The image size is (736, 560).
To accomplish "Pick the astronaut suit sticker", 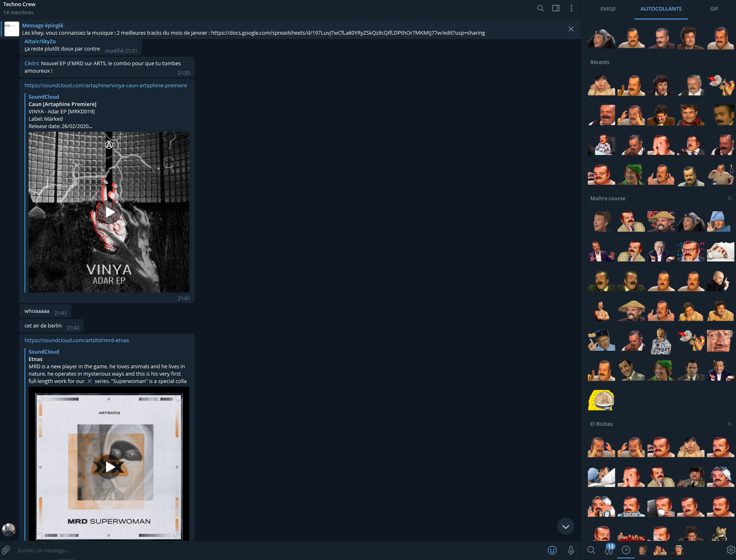I will click(x=661, y=341).
